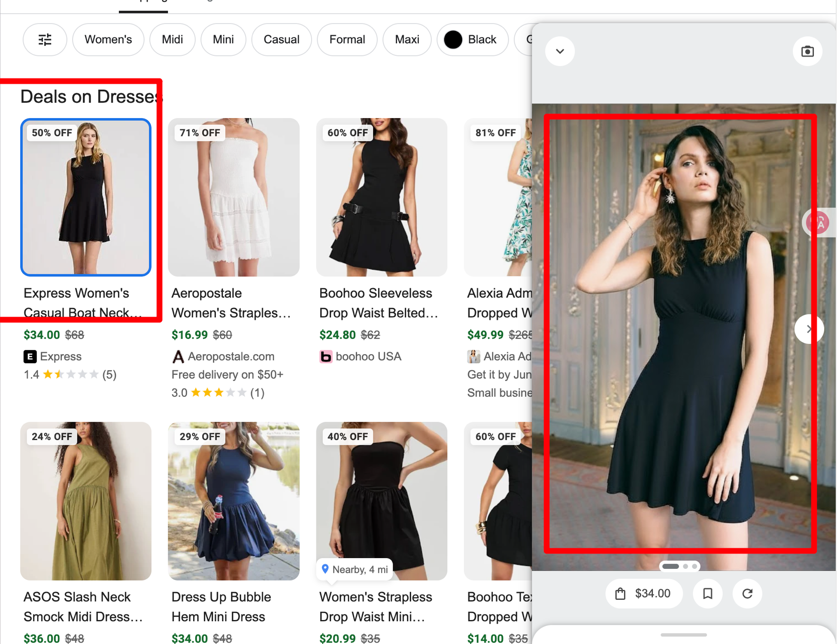Open the Boohoo belted black dress thumbnail
Image resolution: width=837 pixels, height=644 pixels.
click(x=382, y=197)
